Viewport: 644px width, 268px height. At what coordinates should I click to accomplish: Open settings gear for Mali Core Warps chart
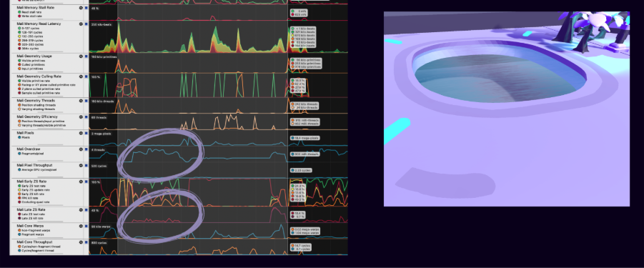pyautogui.click(x=81, y=226)
